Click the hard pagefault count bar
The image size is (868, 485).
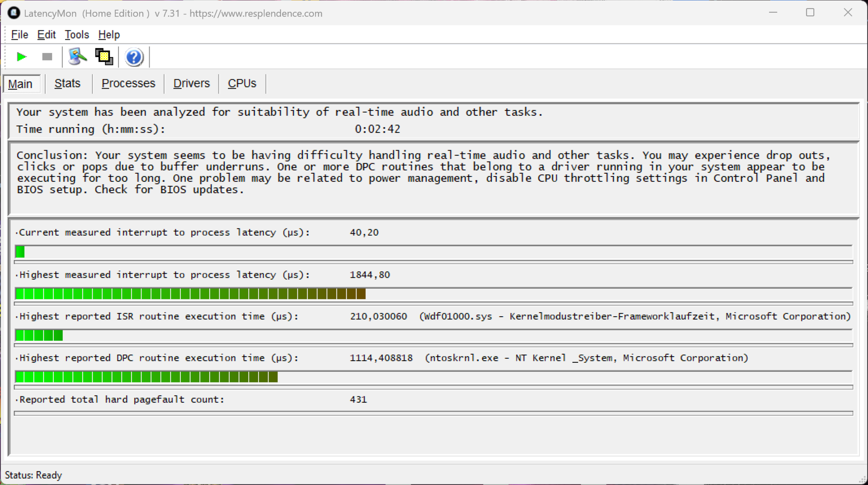(x=434, y=413)
